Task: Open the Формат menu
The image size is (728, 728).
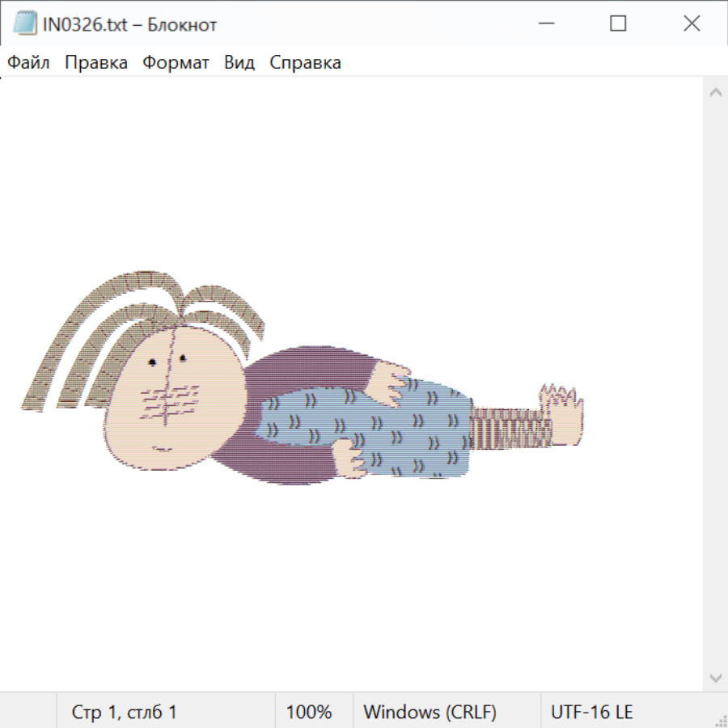Action: point(176,63)
